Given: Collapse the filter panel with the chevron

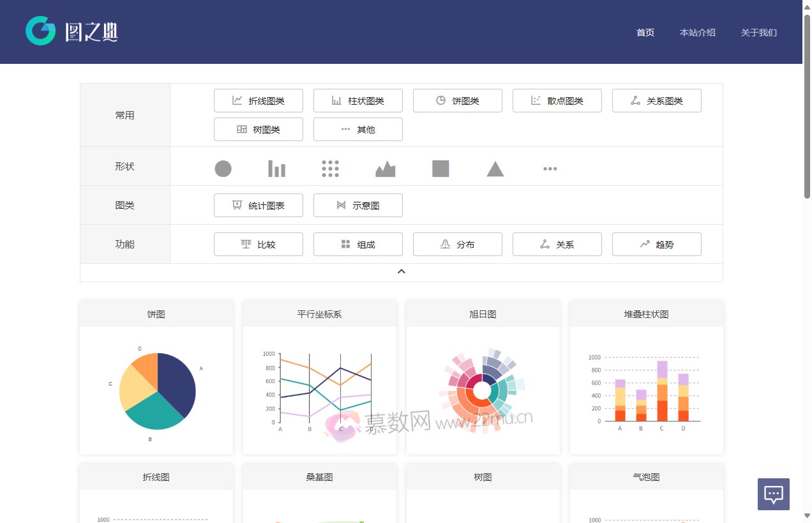Looking at the screenshot, I should point(401,271).
